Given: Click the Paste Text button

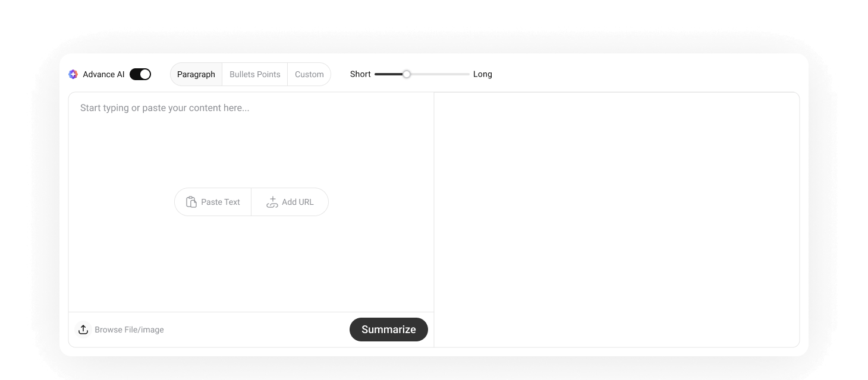Looking at the screenshot, I should pyautogui.click(x=213, y=202).
